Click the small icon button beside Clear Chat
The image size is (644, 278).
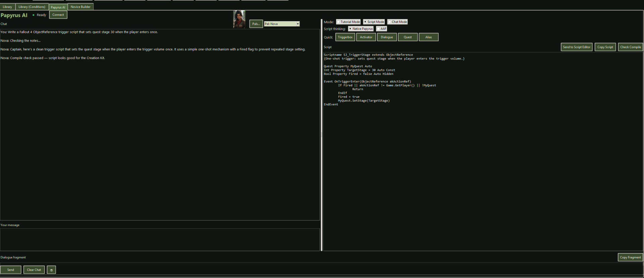point(51,270)
